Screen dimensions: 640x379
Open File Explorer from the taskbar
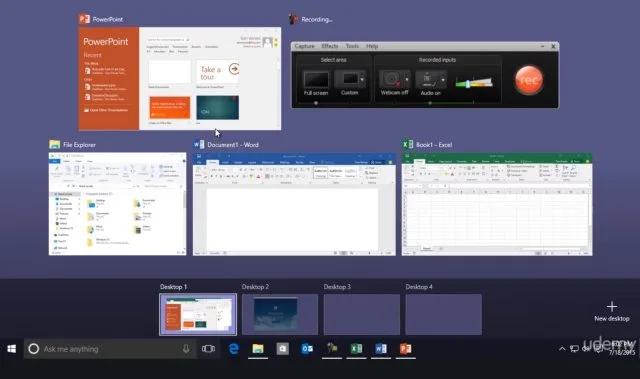click(x=258, y=349)
